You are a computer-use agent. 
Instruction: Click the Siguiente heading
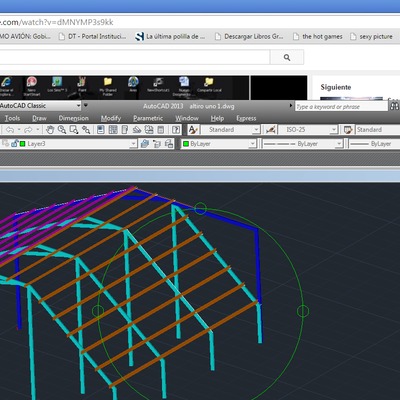pyautogui.click(x=336, y=87)
